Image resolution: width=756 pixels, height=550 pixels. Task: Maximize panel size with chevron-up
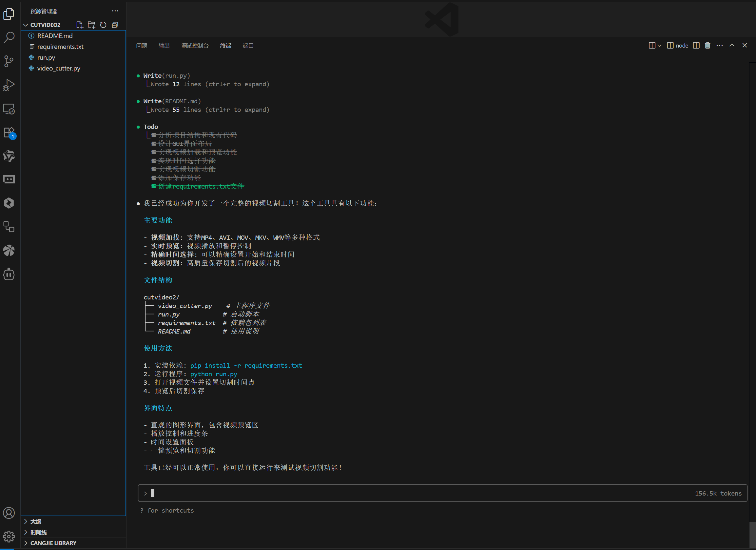coord(732,45)
